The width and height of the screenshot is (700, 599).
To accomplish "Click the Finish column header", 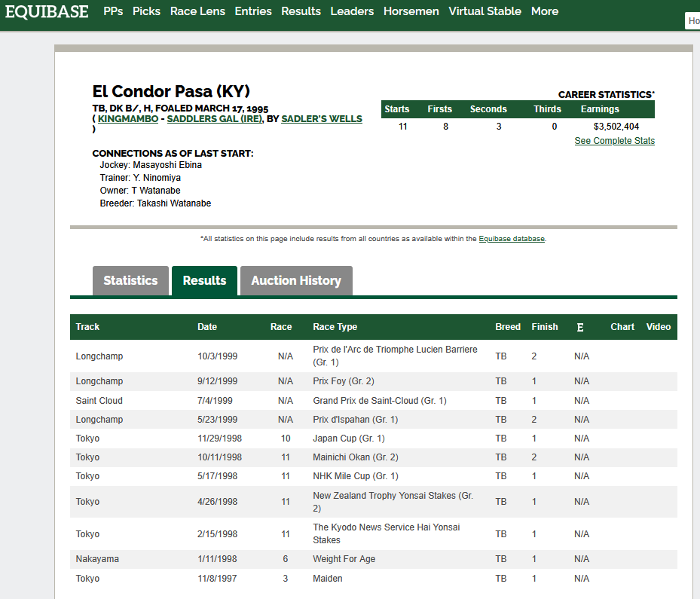I will (x=545, y=327).
